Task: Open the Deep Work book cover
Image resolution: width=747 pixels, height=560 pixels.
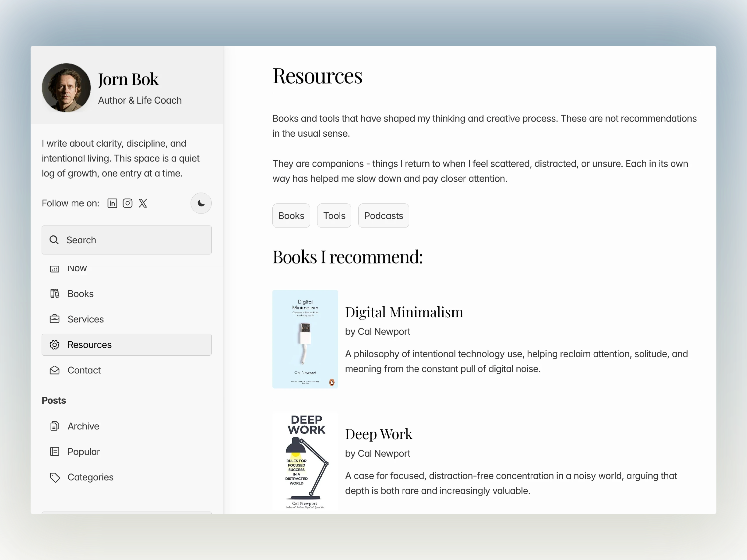Action: pos(305,461)
